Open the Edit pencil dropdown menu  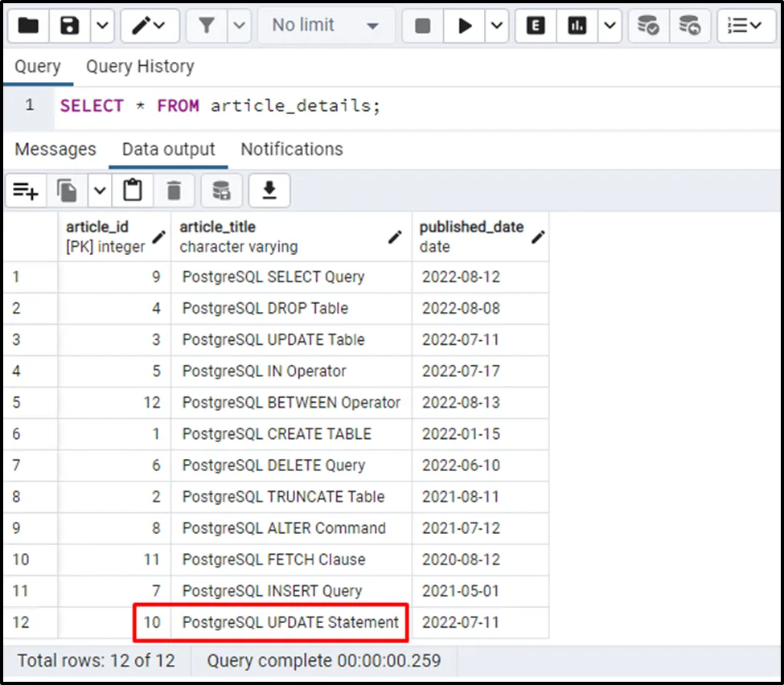[x=150, y=26]
